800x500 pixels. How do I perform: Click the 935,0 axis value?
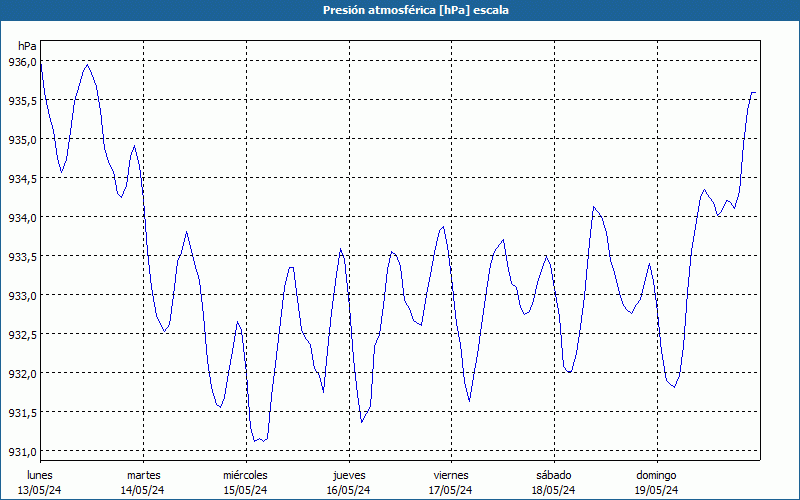tap(22, 140)
